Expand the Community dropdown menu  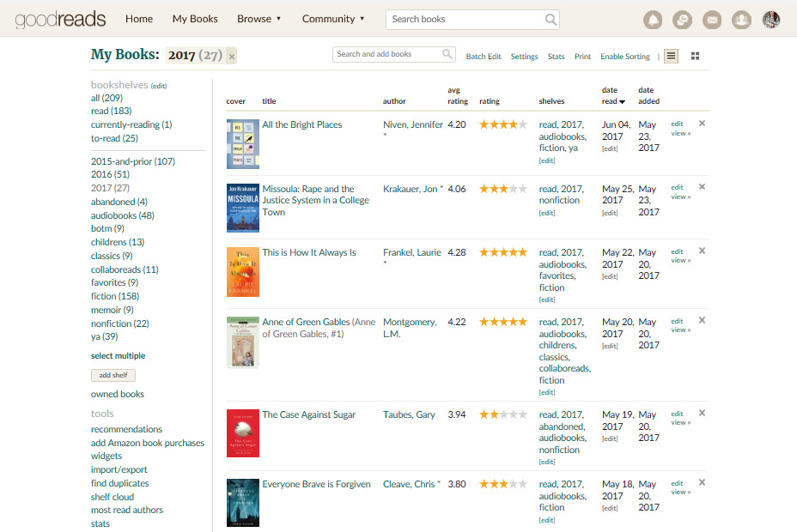(x=333, y=19)
